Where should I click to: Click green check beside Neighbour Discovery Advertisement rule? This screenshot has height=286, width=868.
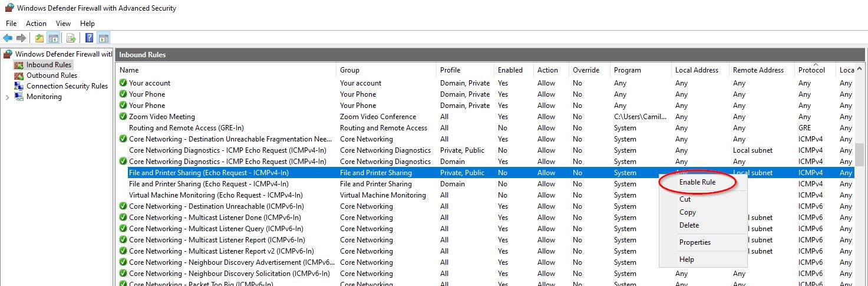coord(123,262)
